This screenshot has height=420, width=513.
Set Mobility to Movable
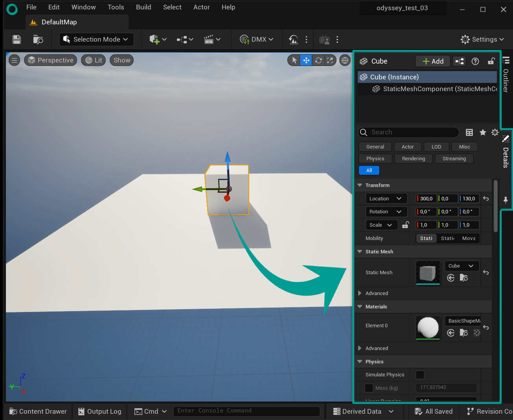(469, 238)
